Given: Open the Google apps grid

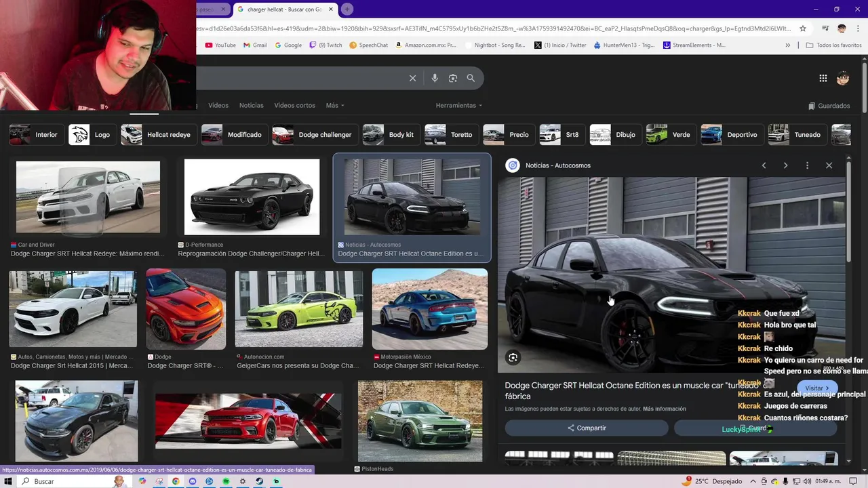Looking at the screenshot, I should (x=823, y=78).
